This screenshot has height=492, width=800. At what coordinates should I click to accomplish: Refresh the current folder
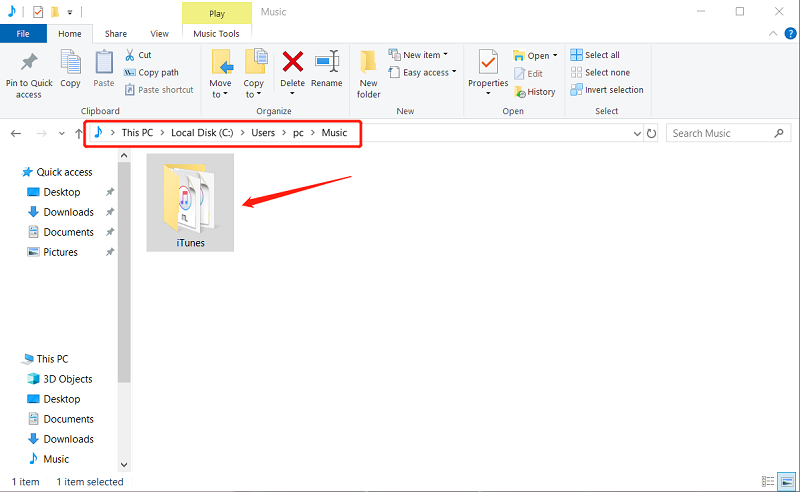[652, 134]
